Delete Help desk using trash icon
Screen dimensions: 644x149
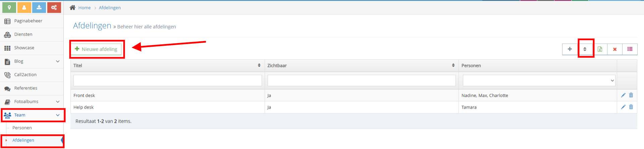pyautogui.click(x=631, y=107)
